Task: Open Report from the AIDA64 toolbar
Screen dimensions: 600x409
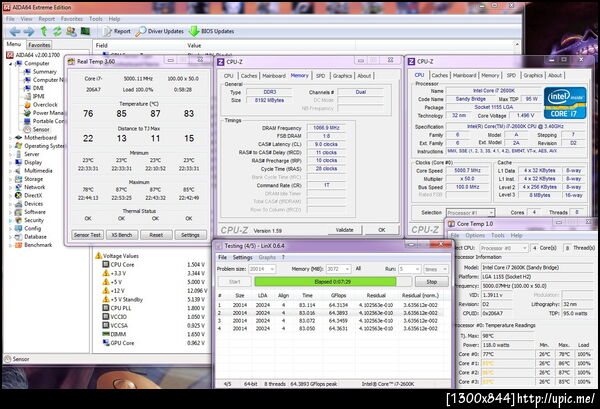Action: pos(117,31)
